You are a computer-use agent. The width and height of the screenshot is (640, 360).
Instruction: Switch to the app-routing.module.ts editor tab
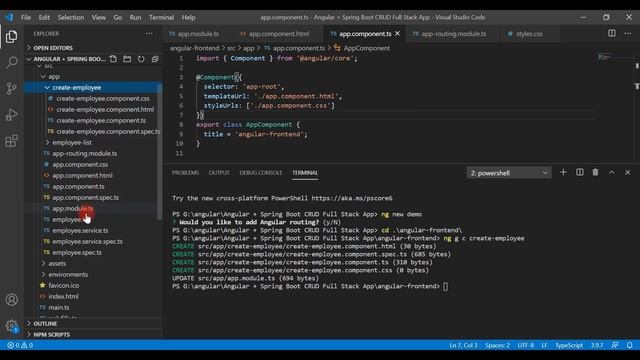tap(453, 34)
